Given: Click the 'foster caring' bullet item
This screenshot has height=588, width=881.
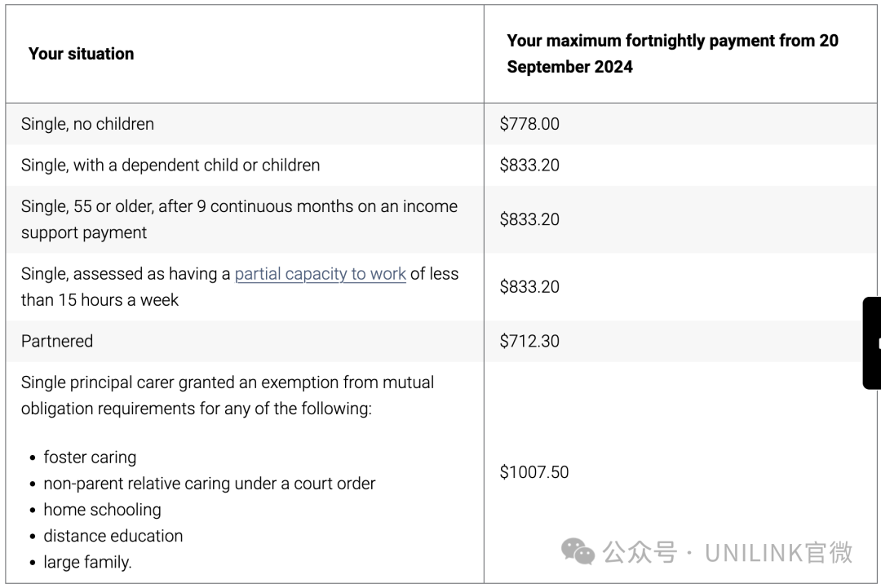Looking at the screenshot, I should point(90,458).
